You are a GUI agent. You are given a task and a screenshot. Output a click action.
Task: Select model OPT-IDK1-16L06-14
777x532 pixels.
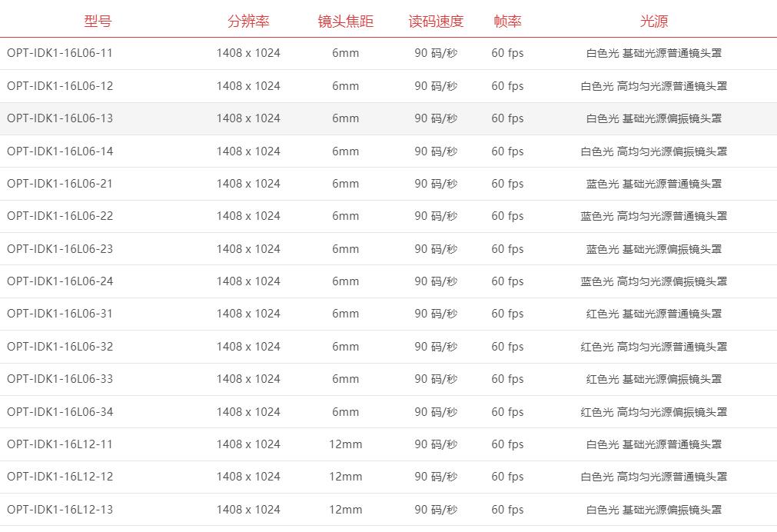click(60, 151)
